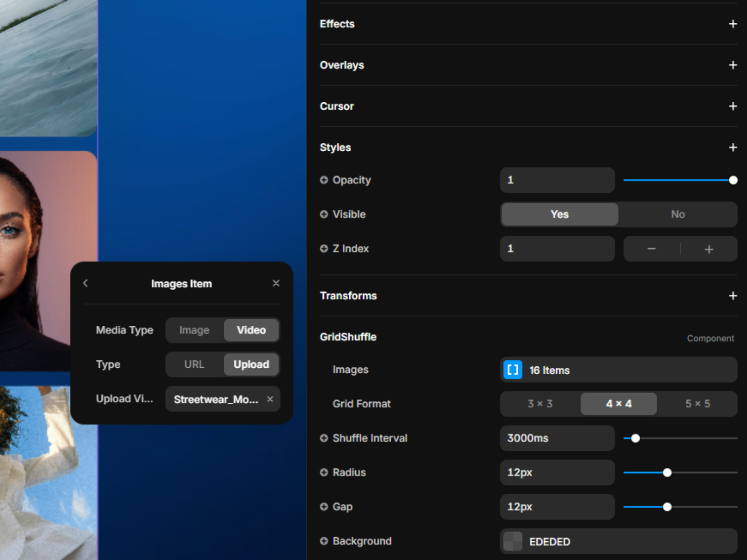The image size is (747, 560).
Task: Switch Media Type to Image
Action: click(194, 330)
